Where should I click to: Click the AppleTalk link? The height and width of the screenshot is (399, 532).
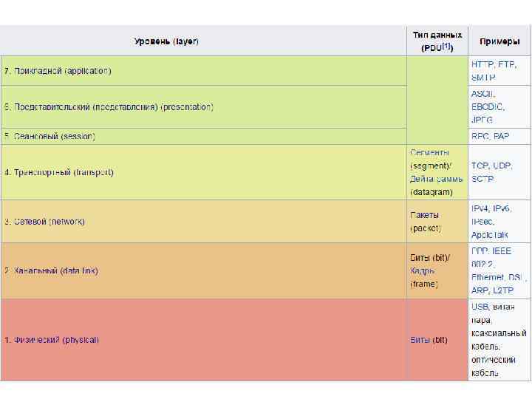(x=490, y=235)
